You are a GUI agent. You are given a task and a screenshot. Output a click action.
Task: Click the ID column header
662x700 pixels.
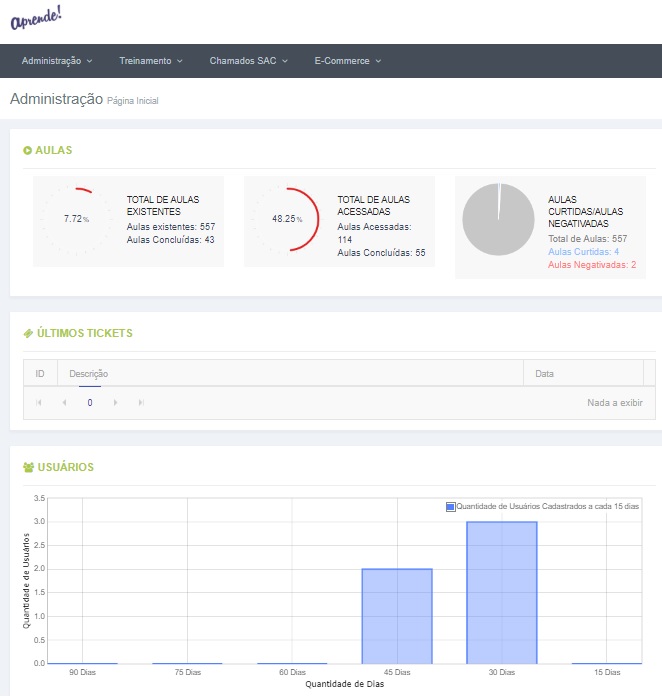click(40, 374)
